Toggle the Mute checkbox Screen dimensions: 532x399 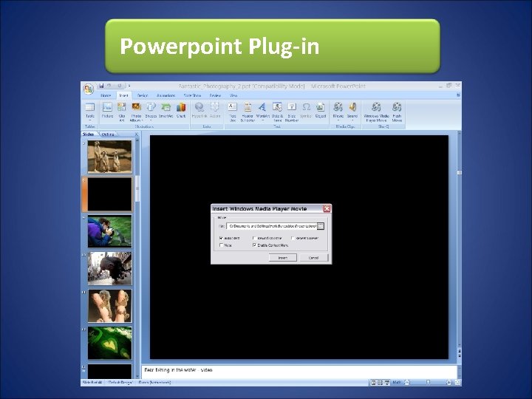[221, 245]
